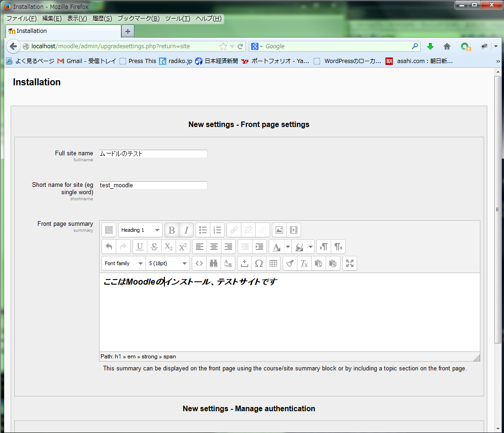This screenshot has width=504, height=433.
Task: Align the text left
Action: coord(200,247)
